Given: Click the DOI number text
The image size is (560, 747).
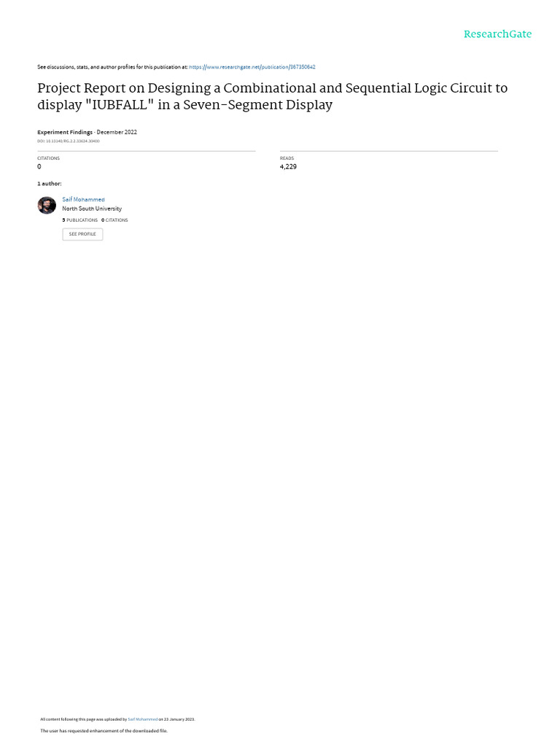Looking at the screenshot, I should click(69, 141).
